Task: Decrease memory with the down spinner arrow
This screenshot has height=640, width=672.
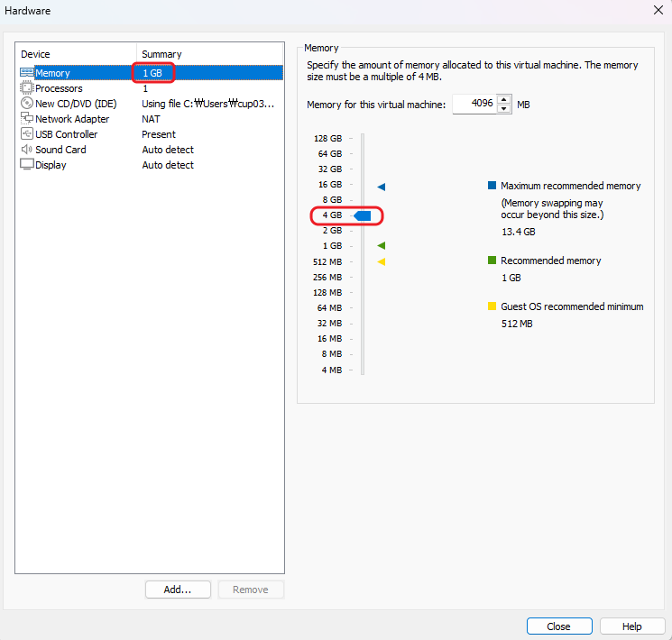Action: [x=504, y=109]
